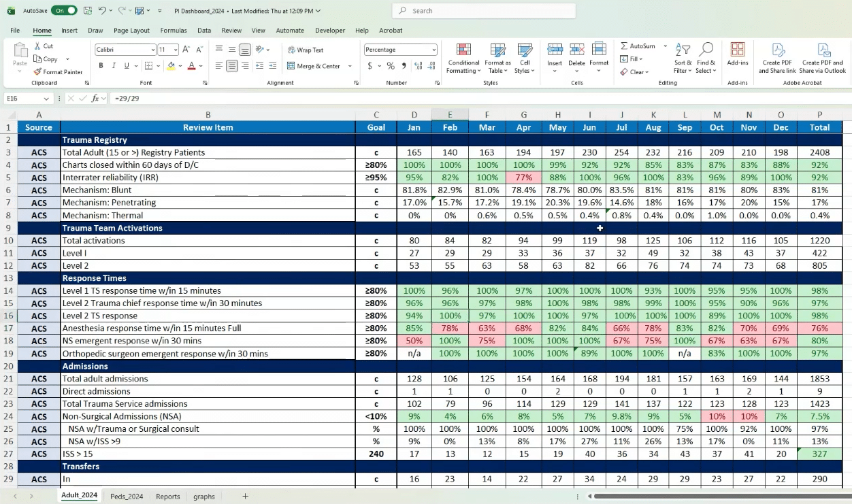Image resolution: width=852 pixels, height=504 pixels.
Task: Open Format as Table gallery
Action: pyautogui.click(x=497, y=59)
